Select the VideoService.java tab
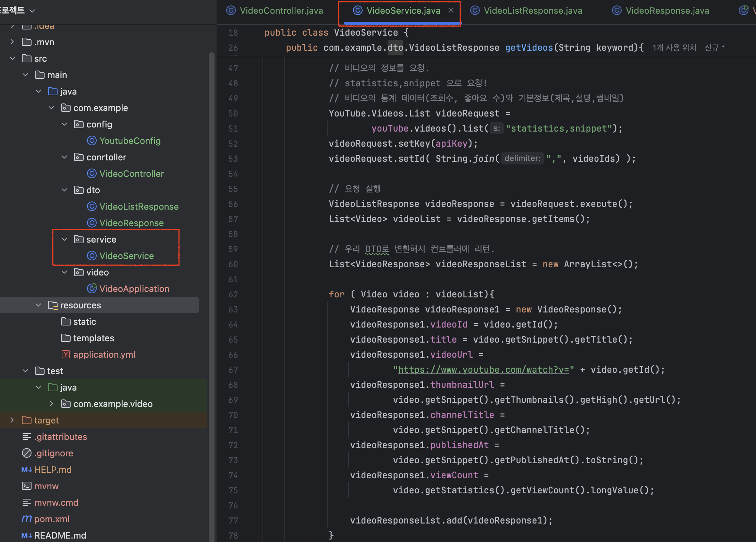Screen dimensions: 756x542 [x=403, y=11]
